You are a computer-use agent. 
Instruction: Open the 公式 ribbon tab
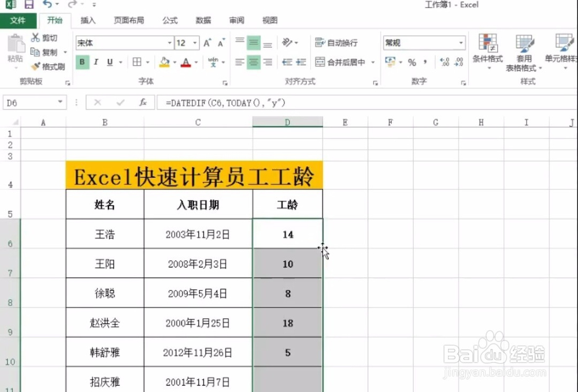coord(170,20)
